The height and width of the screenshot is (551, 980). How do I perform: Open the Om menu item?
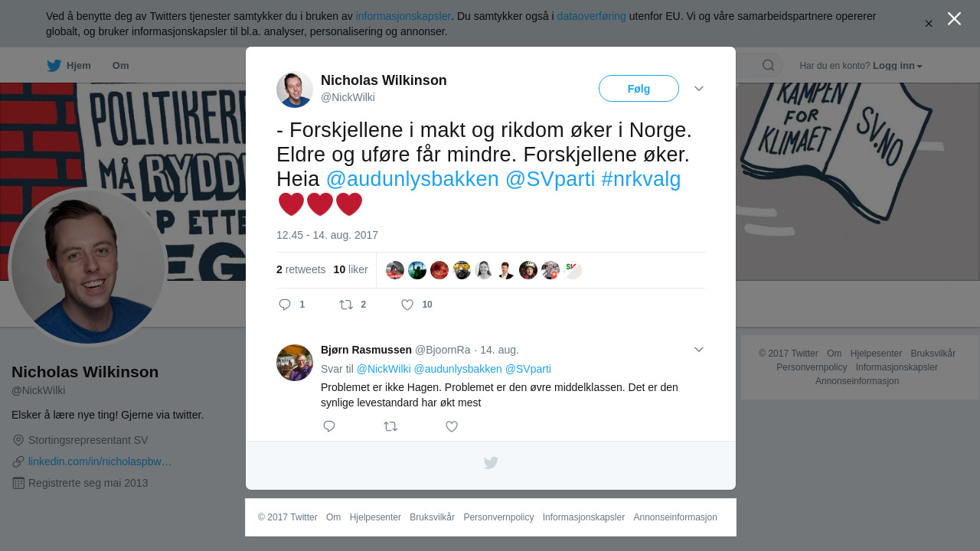tap(121, 66)
